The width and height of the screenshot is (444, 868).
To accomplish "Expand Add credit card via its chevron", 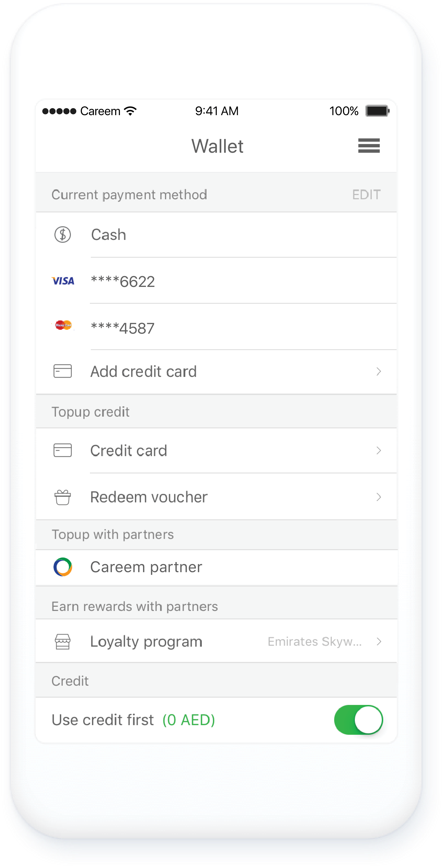I will pos(379,372).
